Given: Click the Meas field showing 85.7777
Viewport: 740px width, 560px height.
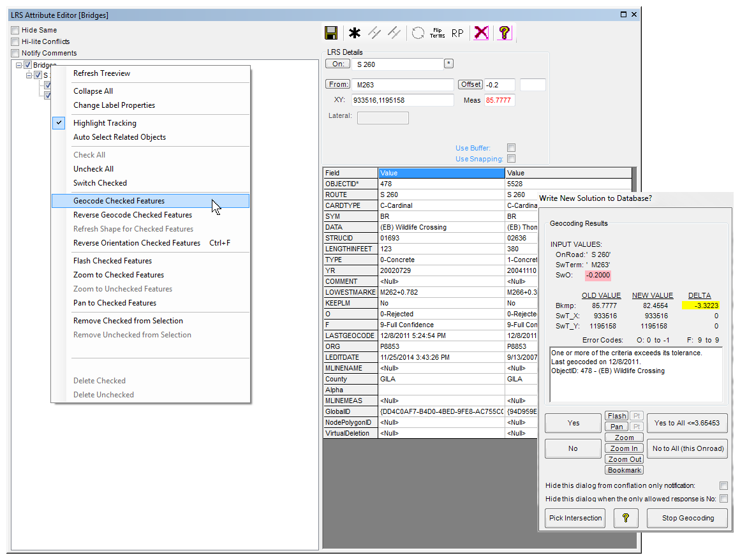Looking at the screenshot, I should [500, 100].
